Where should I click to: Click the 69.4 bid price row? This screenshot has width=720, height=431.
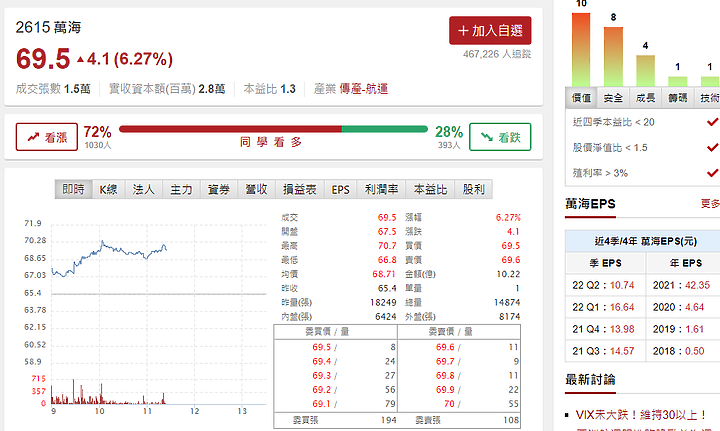pyautogui.click(x=336, y=361)
